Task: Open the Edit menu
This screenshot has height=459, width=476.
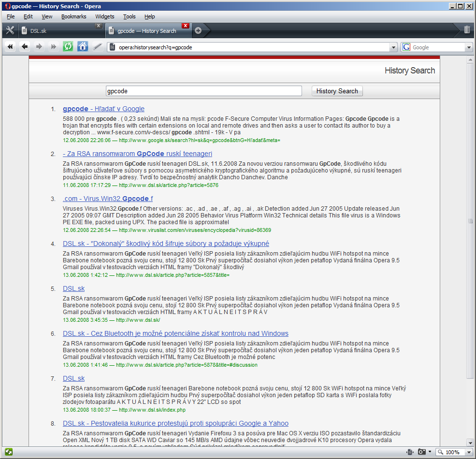Action: coord(28,17)
